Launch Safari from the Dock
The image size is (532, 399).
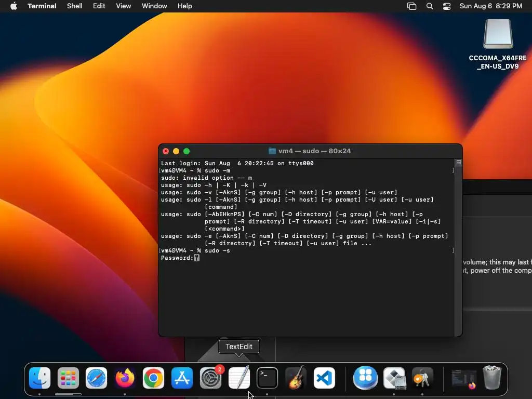(96, 378)
